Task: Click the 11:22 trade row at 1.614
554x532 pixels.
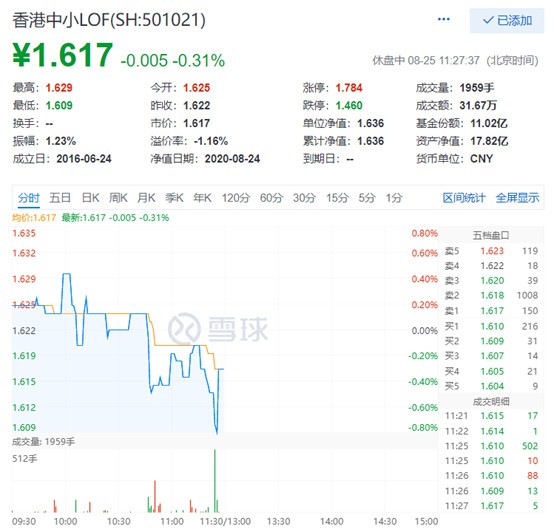Action: click(x=491, y=431)
